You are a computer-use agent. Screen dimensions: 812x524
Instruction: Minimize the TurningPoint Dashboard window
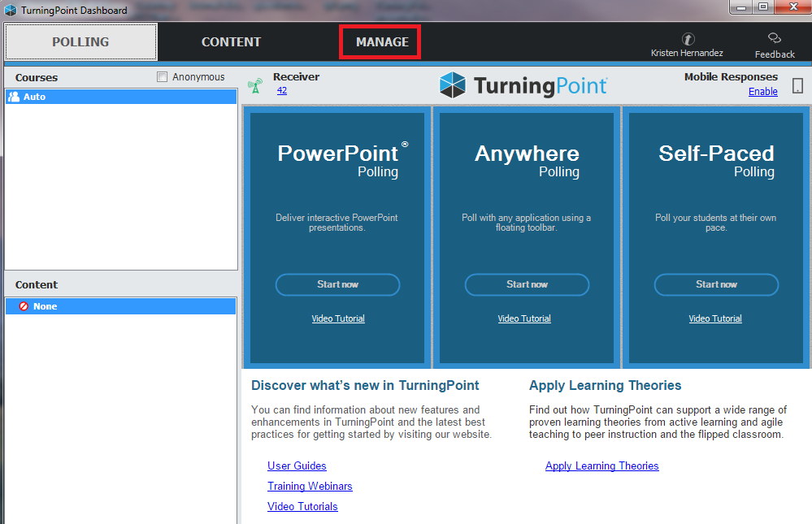pos(741,6)
